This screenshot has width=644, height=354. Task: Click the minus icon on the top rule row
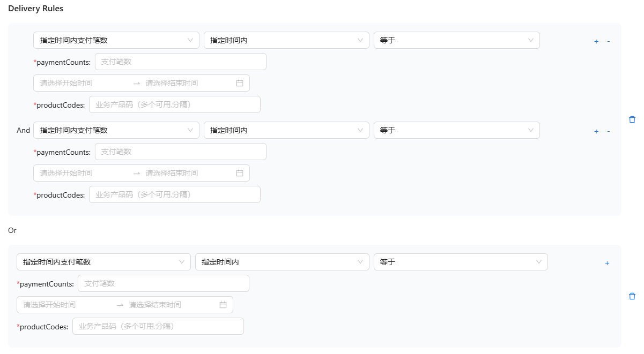(x=609, y=41)
